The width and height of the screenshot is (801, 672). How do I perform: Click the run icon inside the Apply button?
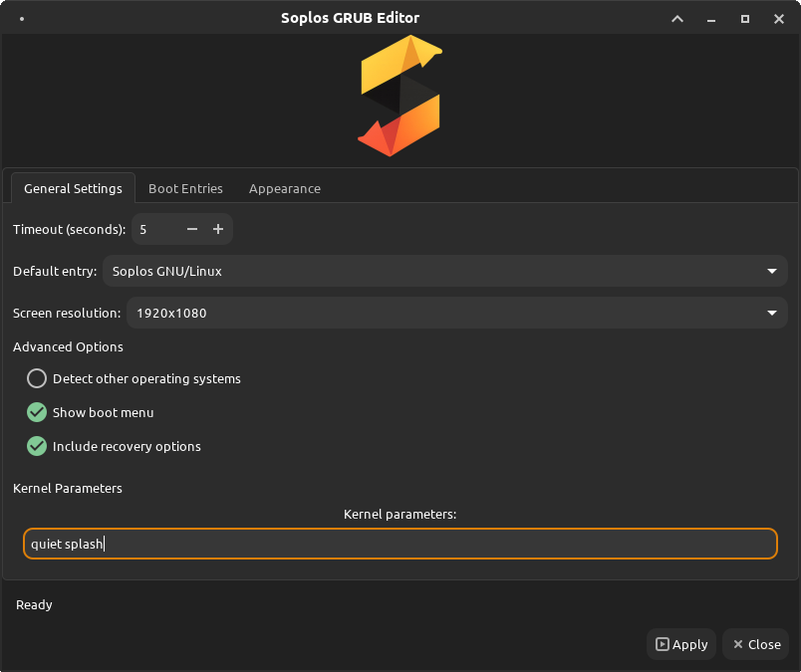coord(662,644)
